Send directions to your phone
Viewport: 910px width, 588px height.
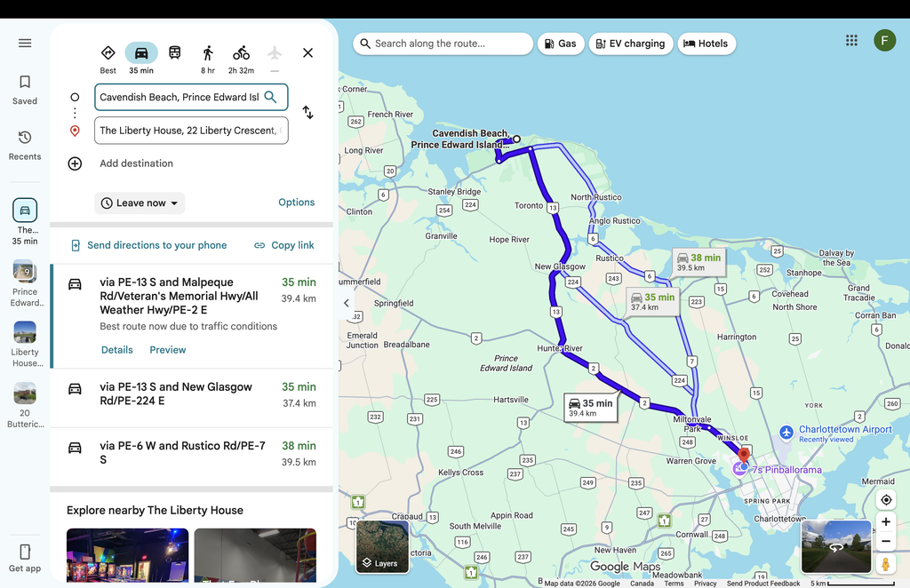coord(148,245)
